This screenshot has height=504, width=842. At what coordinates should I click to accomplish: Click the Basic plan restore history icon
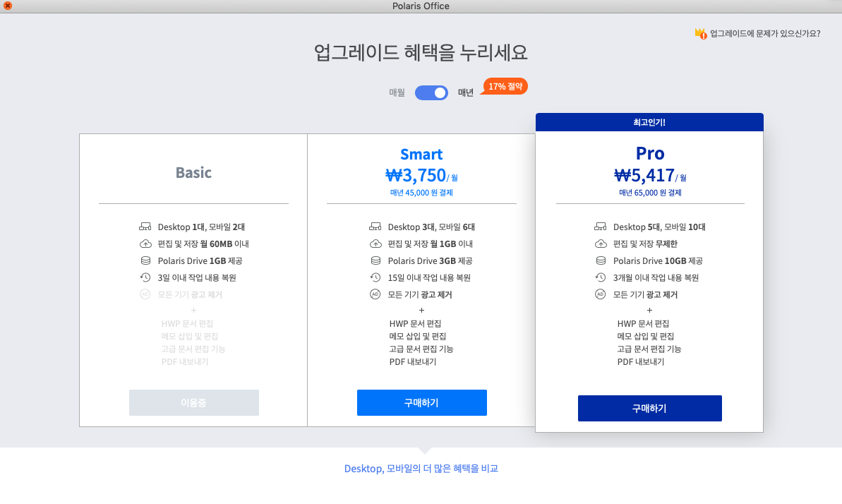(145, 277)
